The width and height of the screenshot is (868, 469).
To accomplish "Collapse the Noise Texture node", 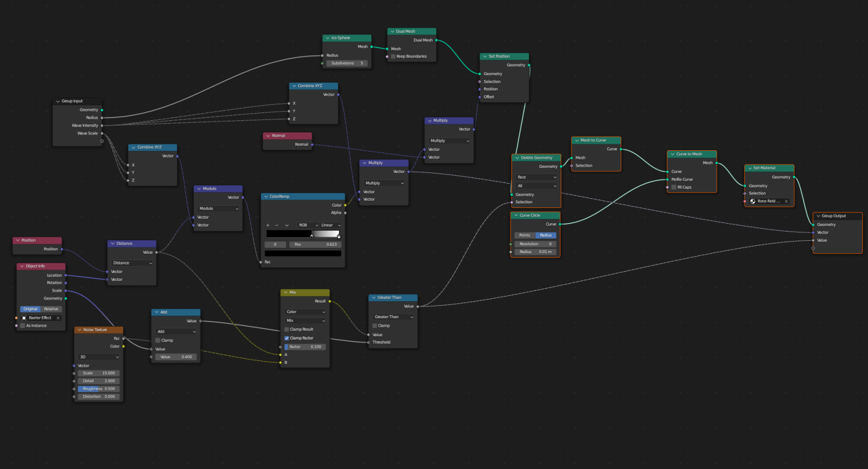I will point(79,329).
